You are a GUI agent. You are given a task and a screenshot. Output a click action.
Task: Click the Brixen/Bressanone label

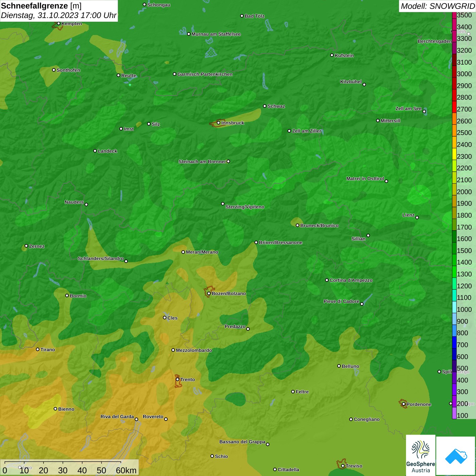280,242
